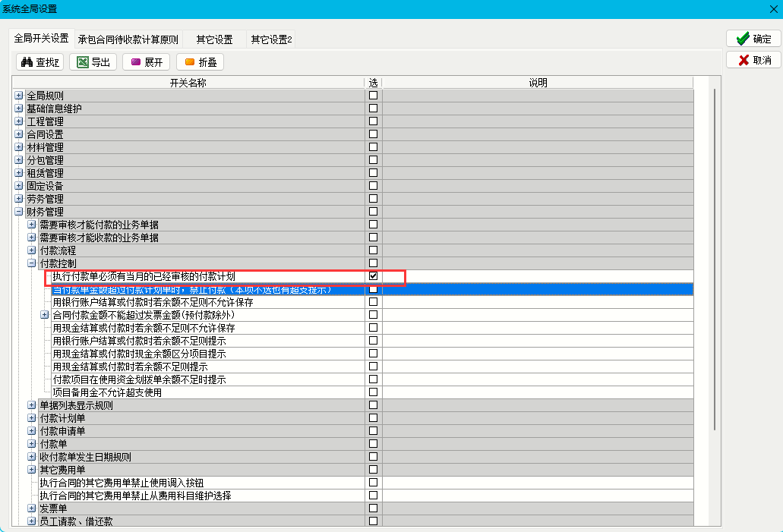Screen dimensions: 783x532
Task: Click the 查找 binoculars toolbar button
Action: (39, 62)
